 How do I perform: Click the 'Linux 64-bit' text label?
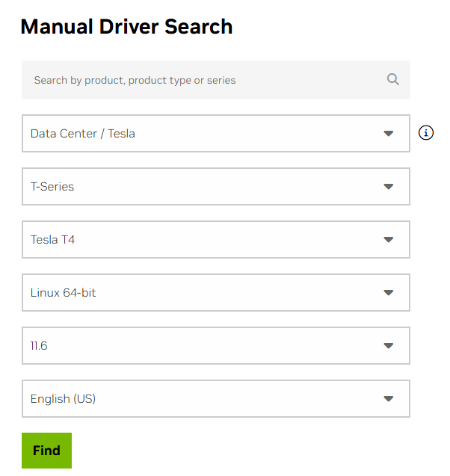click(x=63, y=293)
